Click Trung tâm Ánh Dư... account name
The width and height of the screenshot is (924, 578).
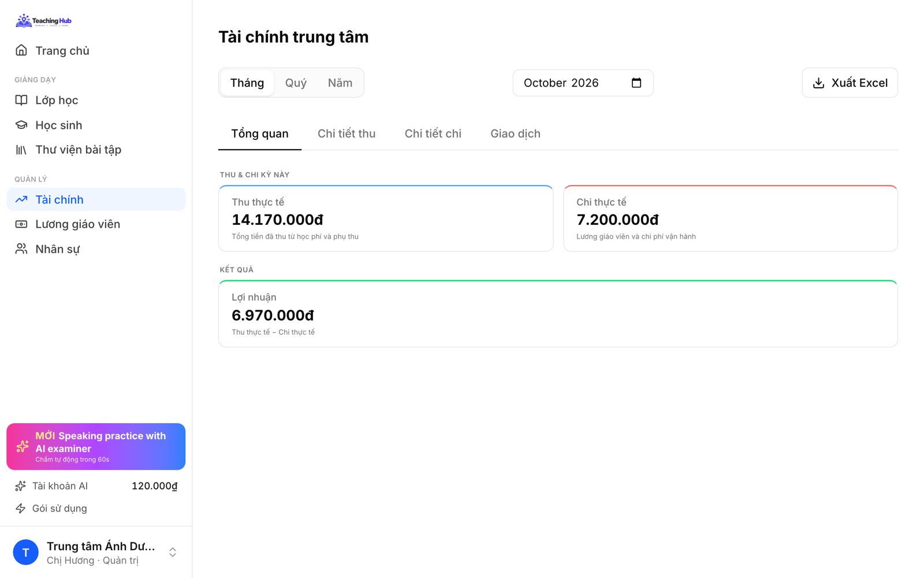coord(101,546)
